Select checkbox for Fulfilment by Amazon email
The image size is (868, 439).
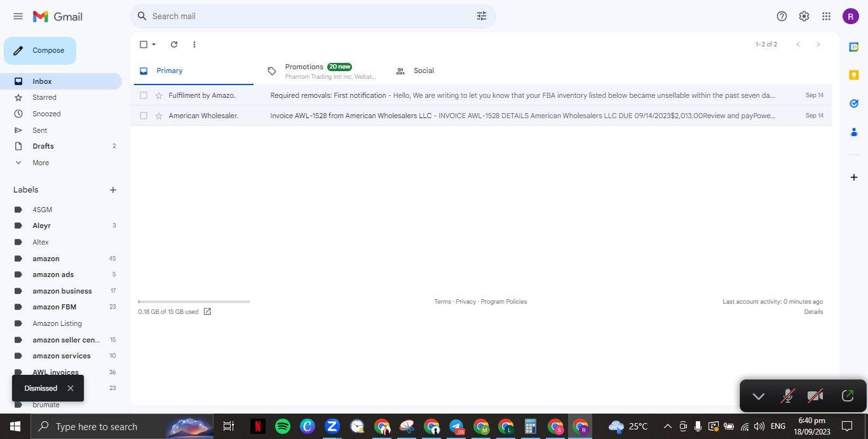pos(144,95)
